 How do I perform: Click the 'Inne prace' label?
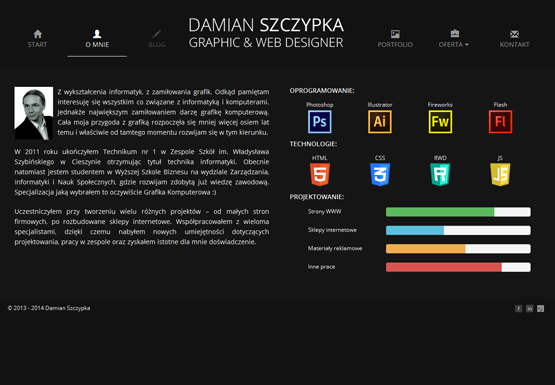point(321,267)
